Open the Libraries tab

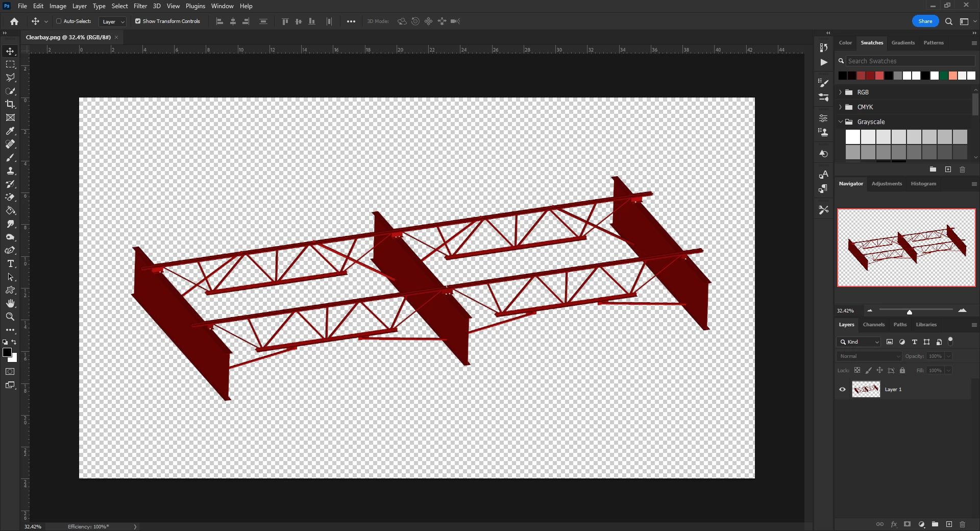click(926, 325)
